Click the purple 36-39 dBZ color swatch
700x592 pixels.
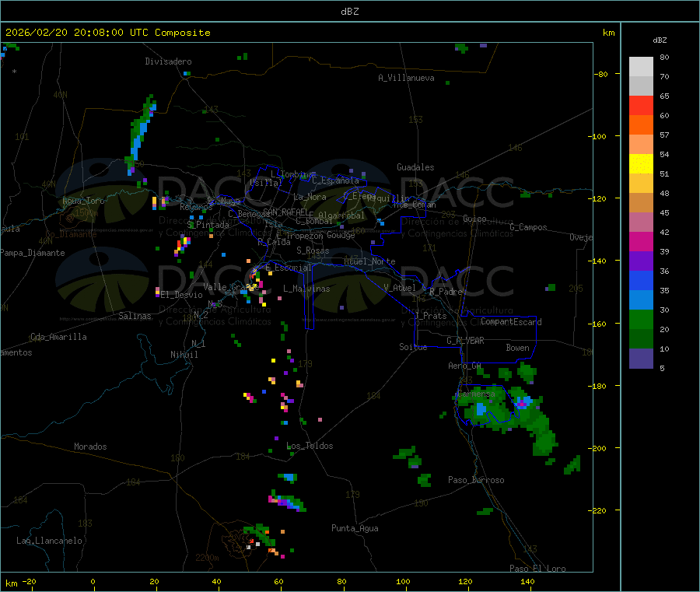pos(641,261)
